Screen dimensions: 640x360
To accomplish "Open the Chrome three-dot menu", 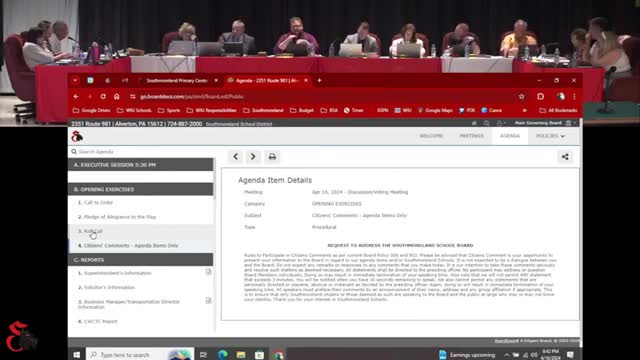I will click(x=574, y=97).
